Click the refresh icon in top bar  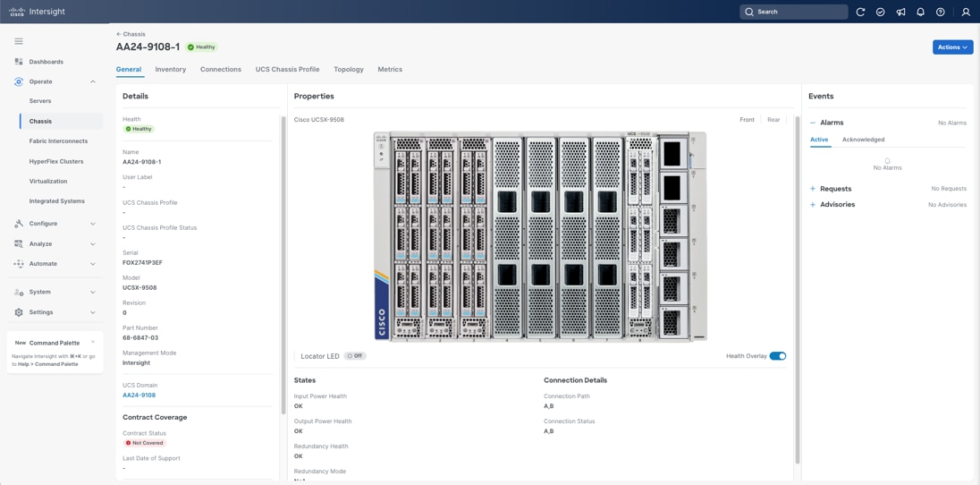pyautogui.click(x=860, y=12)
